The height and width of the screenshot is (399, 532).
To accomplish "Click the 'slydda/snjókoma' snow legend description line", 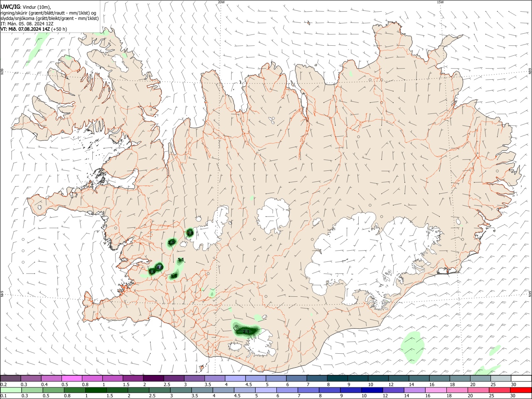I will coord(49,18).
